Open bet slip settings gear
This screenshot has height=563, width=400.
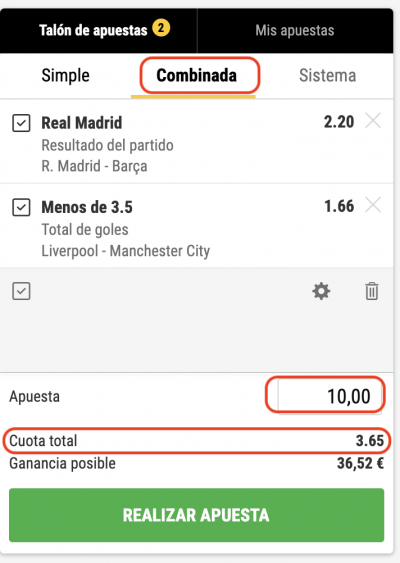click(321, 291)
